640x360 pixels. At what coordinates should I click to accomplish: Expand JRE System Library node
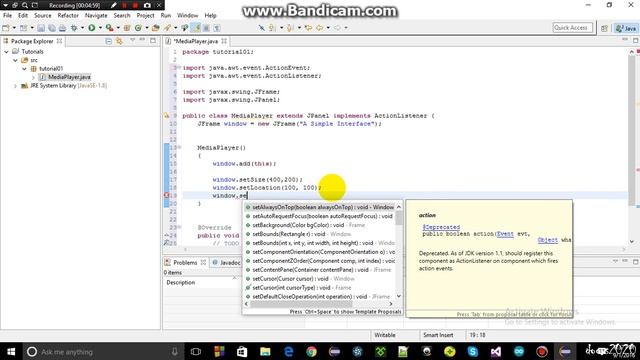[x=16, y=86]
